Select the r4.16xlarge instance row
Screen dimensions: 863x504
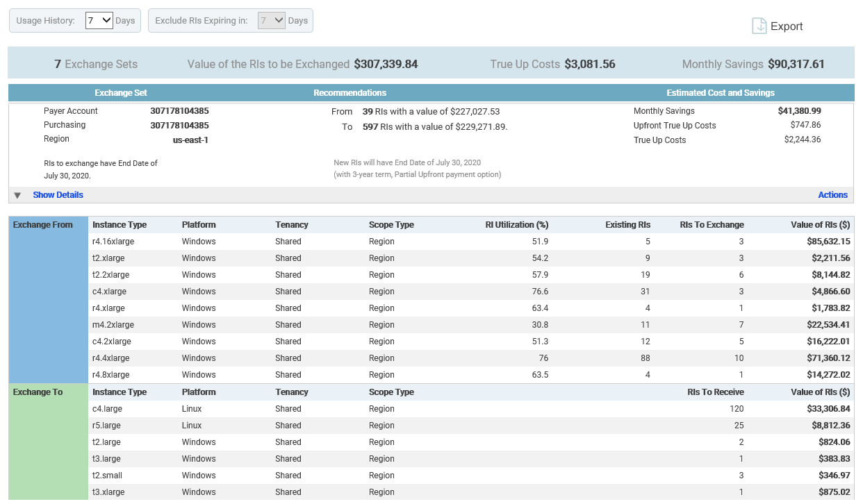[x=113, y=242]
